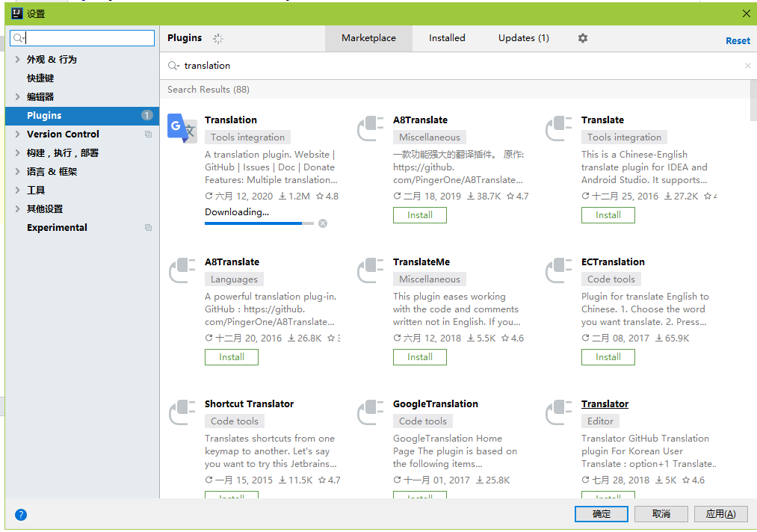Click the Languages tag under A8Translate
Screen dimensions: 757x532
(x=234, y=279)
